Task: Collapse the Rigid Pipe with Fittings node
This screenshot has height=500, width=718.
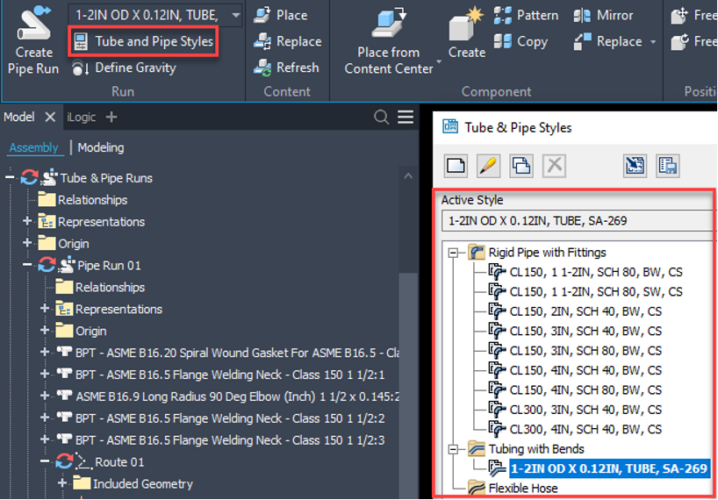Action: [x=455, y=253]
